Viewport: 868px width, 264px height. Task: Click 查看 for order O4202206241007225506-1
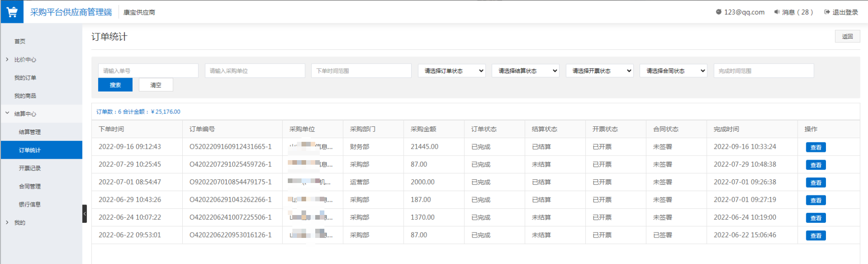(x=816, y=218)
